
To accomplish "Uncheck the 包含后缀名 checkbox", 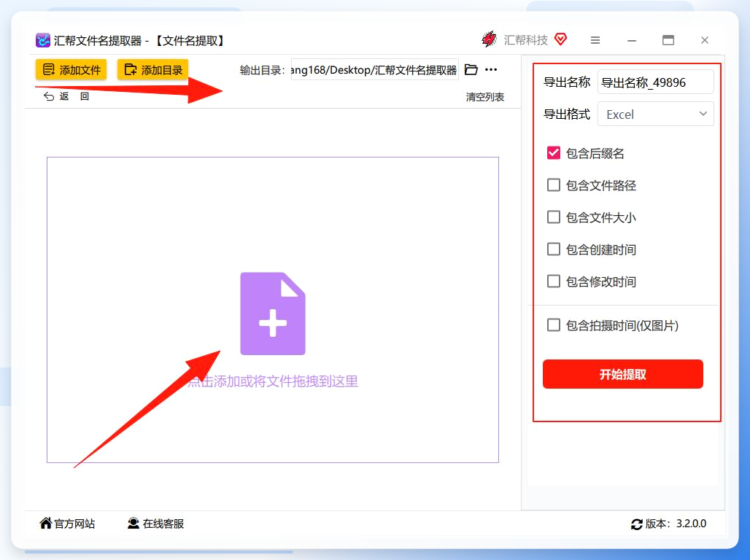I will (554, 153).
